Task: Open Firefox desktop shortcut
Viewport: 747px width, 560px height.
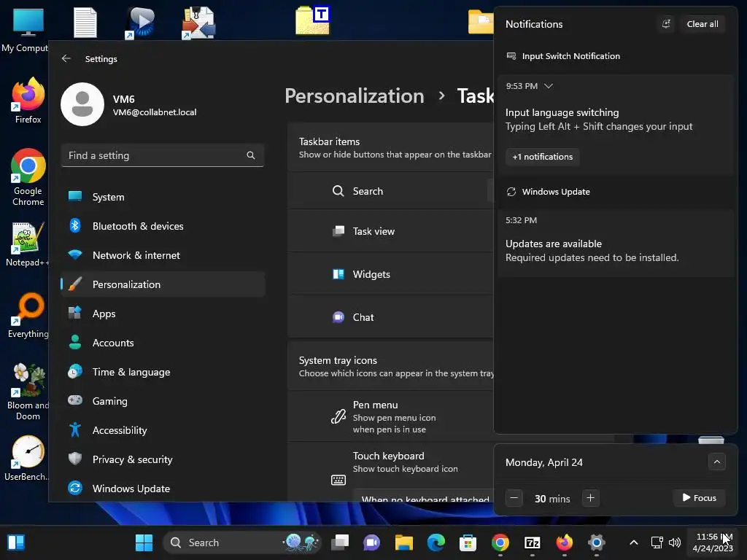Action: 28,101
